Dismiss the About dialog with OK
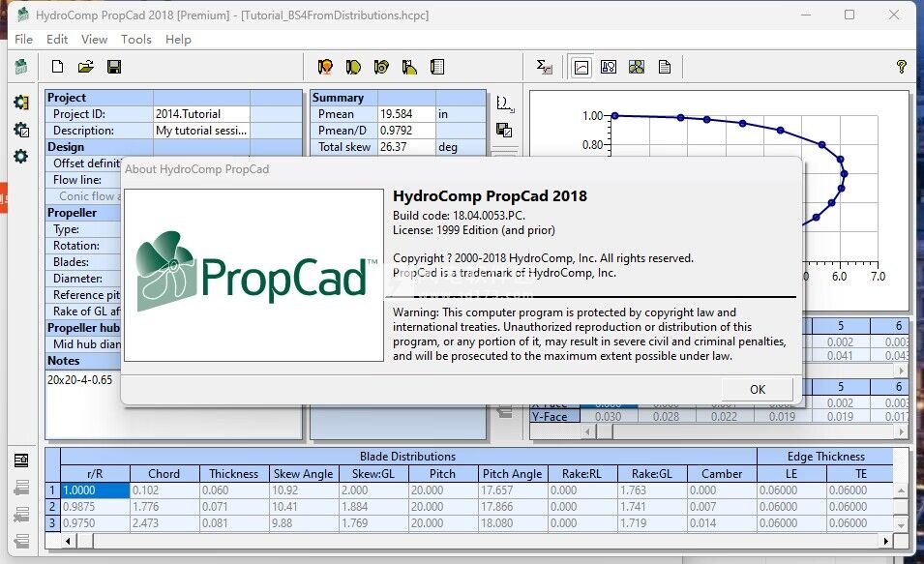Viewport: 924px width, 564px height. pos(758,388)
